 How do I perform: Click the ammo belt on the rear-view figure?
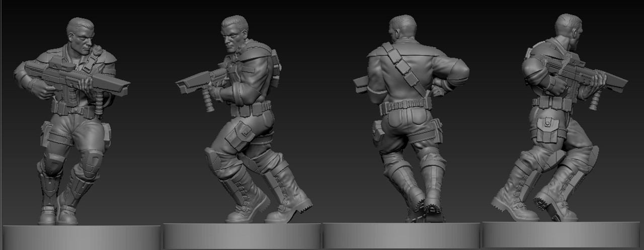click(406, 106)
